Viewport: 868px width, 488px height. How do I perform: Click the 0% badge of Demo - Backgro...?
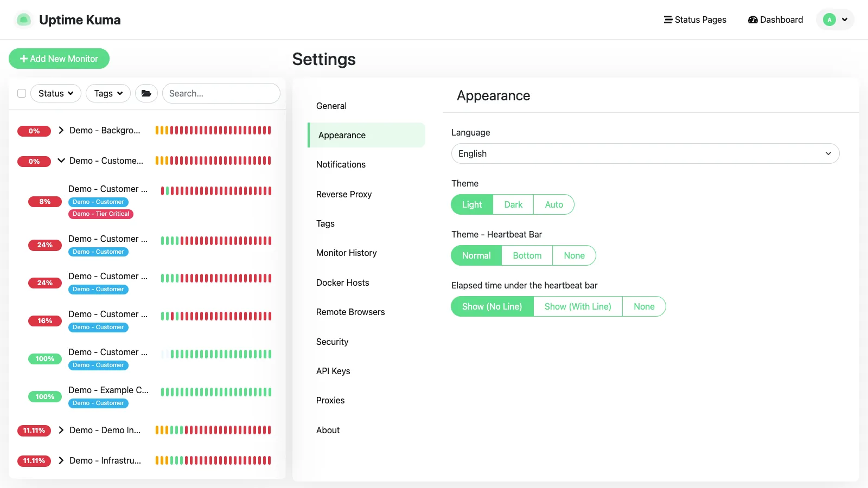click(x=34, y=131)
